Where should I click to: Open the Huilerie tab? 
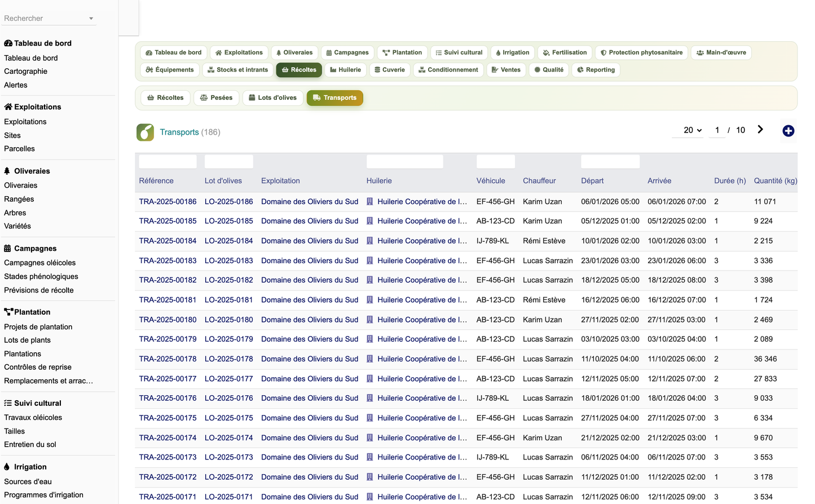345,70
